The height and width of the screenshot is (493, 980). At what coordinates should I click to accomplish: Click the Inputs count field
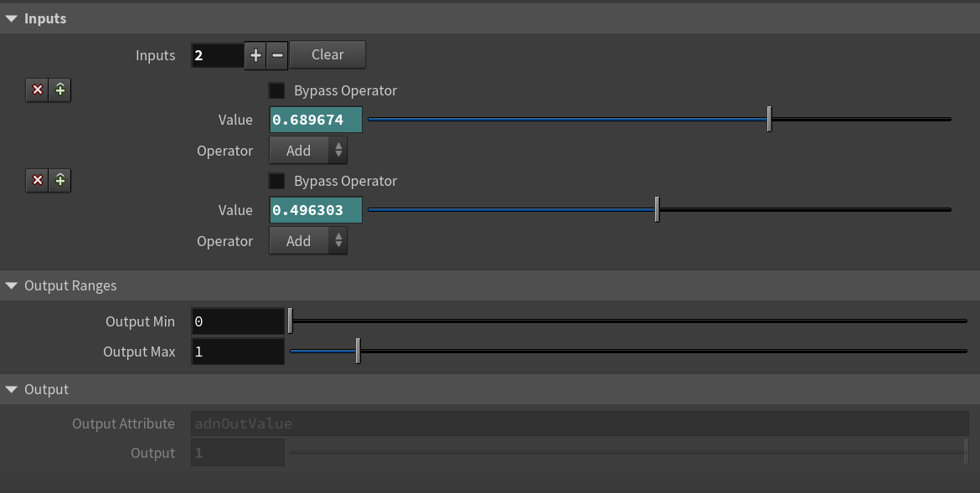click(217, 55)
